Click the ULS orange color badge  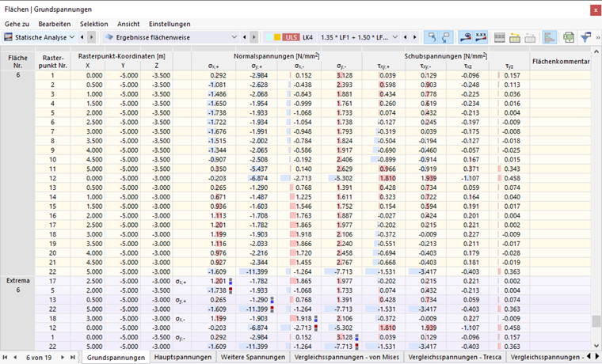[289, 37]
